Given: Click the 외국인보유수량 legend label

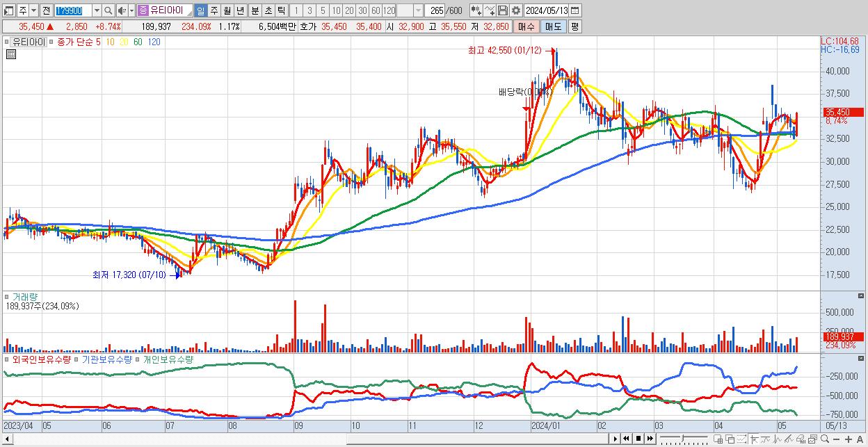Looking at the screenshot, I should click(40, 359).
